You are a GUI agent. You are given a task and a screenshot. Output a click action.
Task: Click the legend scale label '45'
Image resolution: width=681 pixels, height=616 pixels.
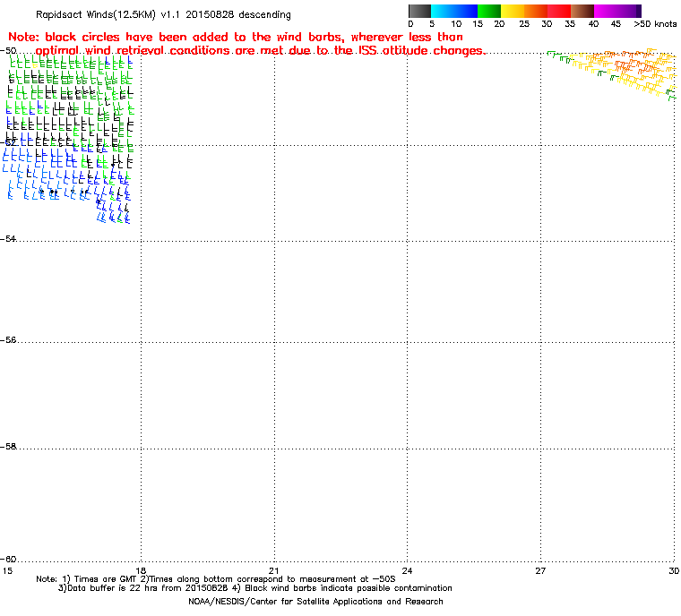pyautogui.click(x=616, y=24)
